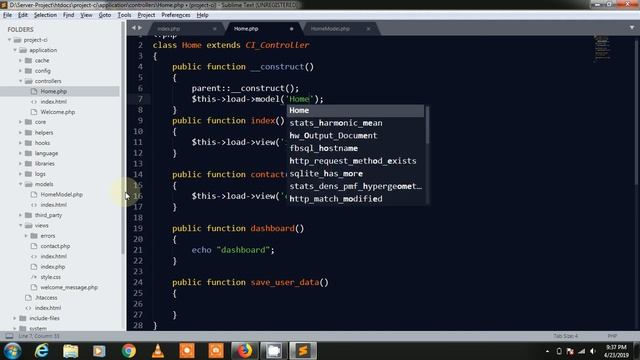640x360 pixels.
Task: Expand the hooks folder
Action: [x=21, y=143]
